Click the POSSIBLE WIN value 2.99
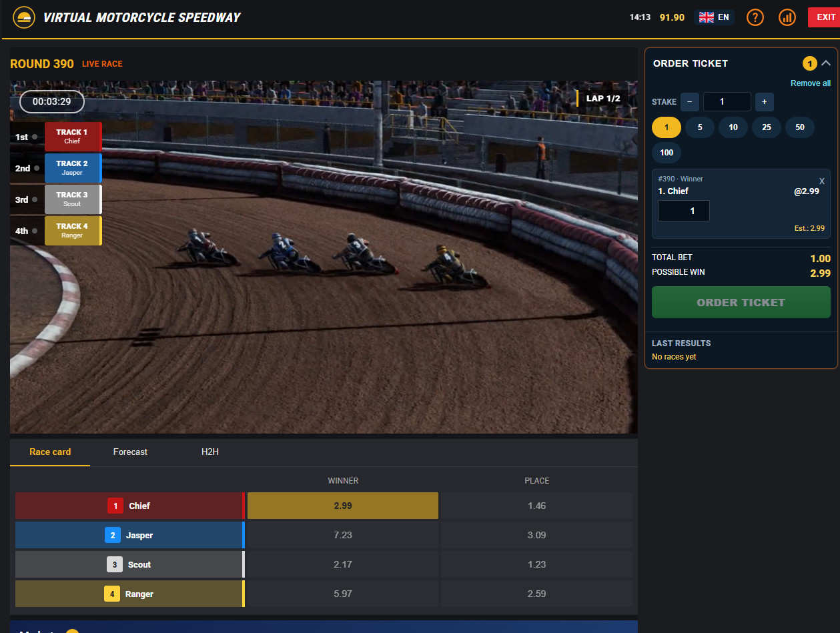Viewport: 840px width, 633px height. [821, 273]
